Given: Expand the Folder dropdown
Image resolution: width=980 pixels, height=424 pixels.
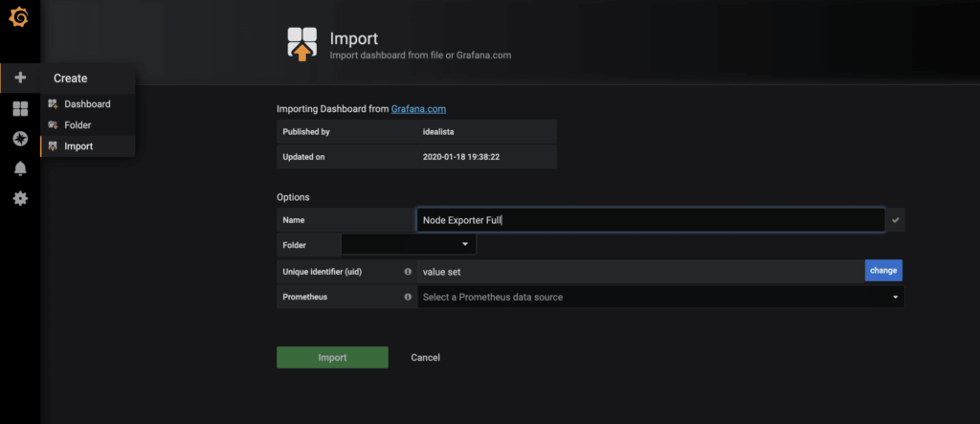Looking at the screenshot, I should tap(409, 245).
